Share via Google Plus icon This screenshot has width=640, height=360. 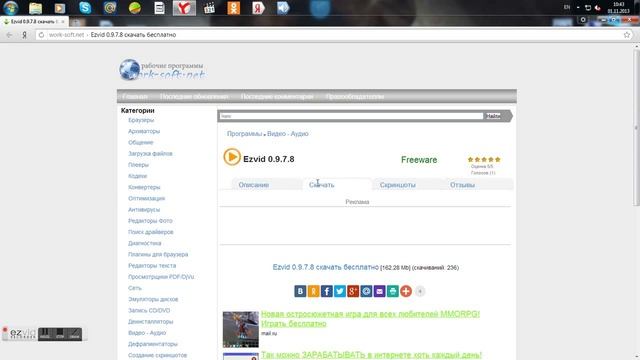(353, 291)
